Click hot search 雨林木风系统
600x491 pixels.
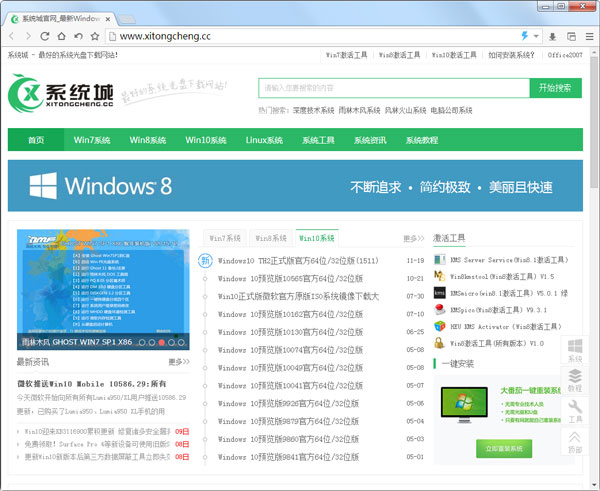pyautogui.click(x=359, y=111)
